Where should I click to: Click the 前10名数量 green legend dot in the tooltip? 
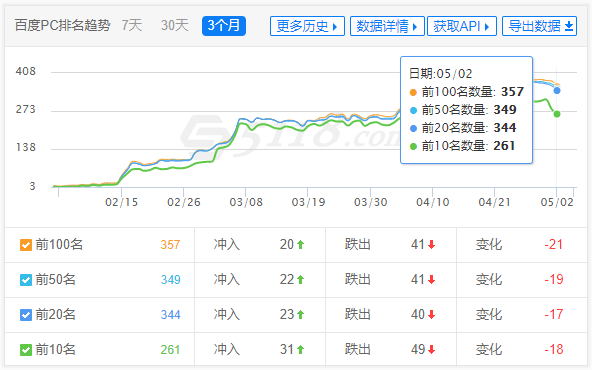point(413,146)
